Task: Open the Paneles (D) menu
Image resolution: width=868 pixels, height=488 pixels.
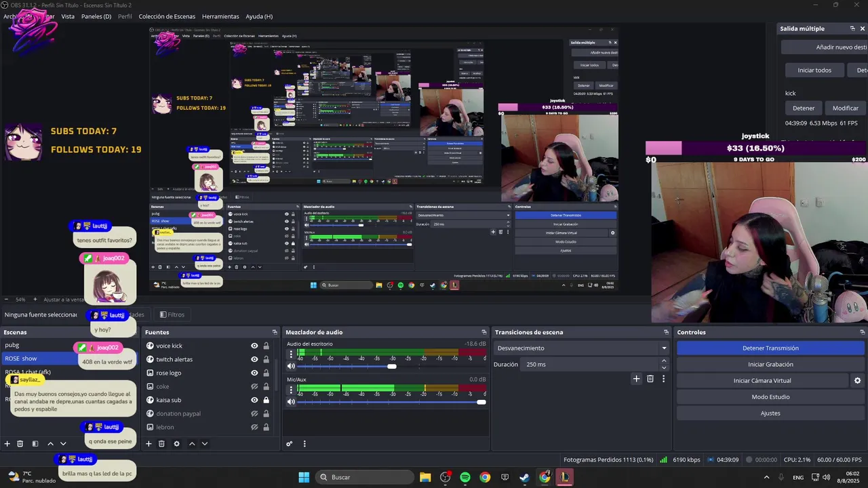Action: 96,16
